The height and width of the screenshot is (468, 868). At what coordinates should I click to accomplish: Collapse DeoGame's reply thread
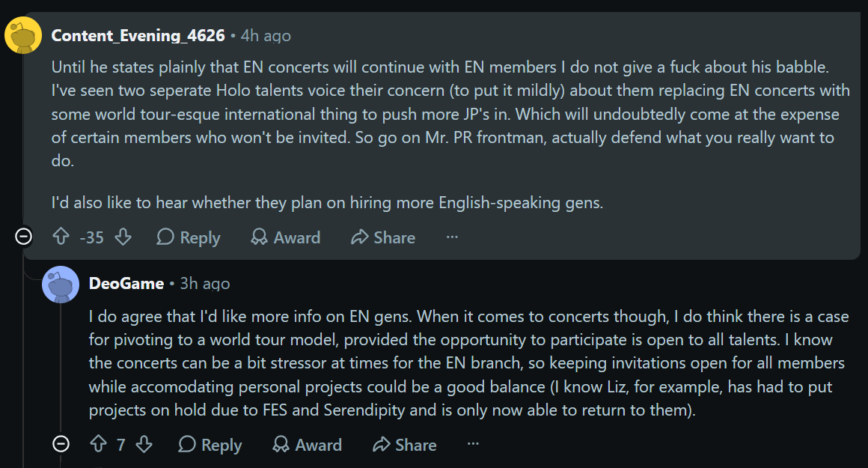point(61,444)
